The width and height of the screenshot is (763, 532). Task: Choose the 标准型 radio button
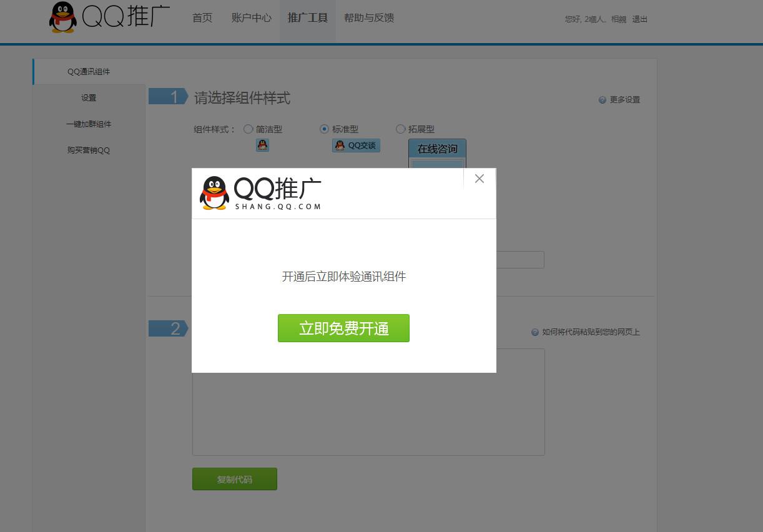pyautogui.click(x=324, y=129)
